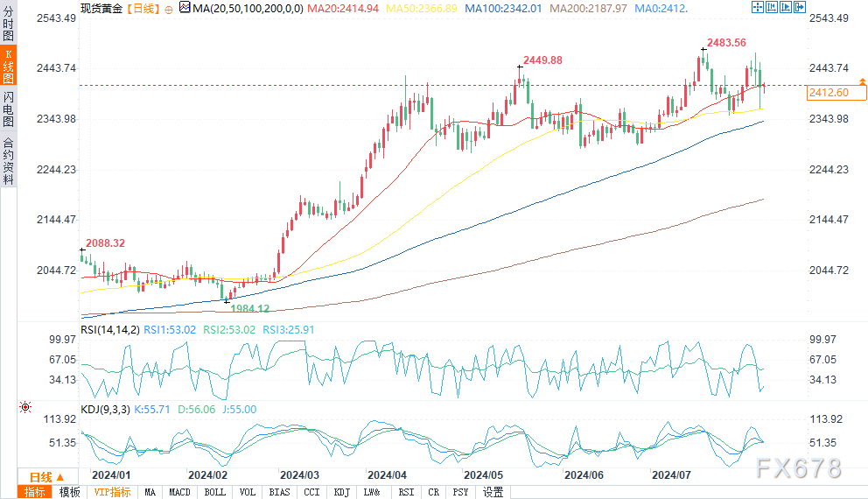Click the orange price alert marker at 2412.60
This screenshot has width=868, height=499.
click(863, 81)
